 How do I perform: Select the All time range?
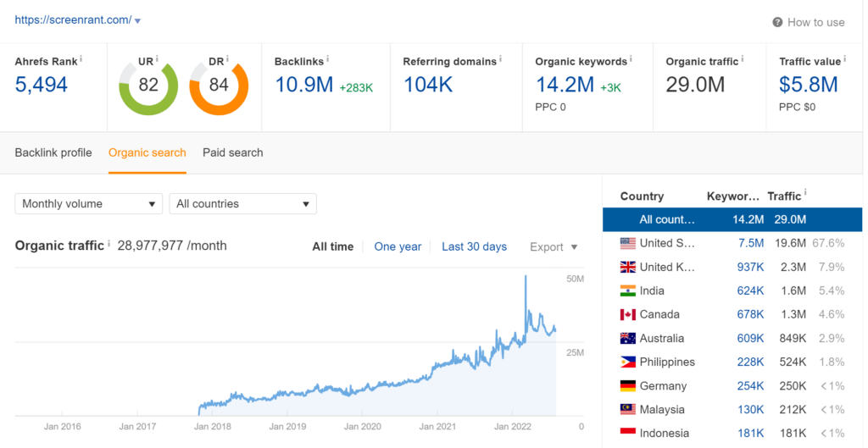point(332,246)
